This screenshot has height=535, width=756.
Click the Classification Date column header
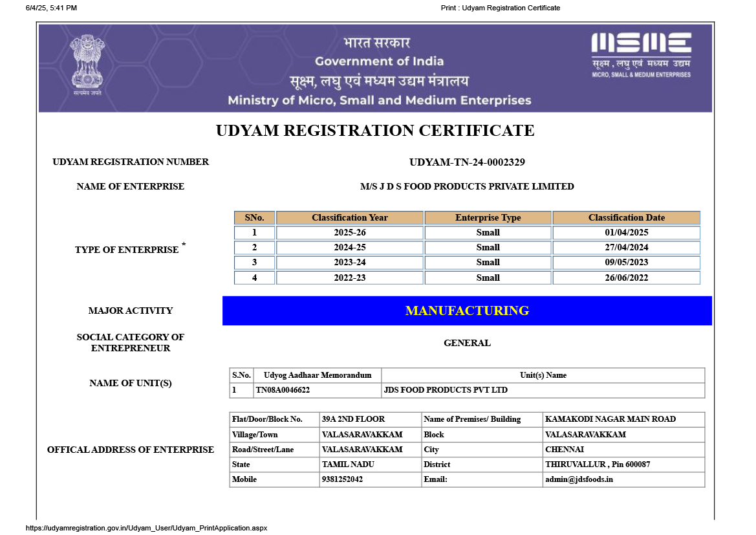(626, 218)
